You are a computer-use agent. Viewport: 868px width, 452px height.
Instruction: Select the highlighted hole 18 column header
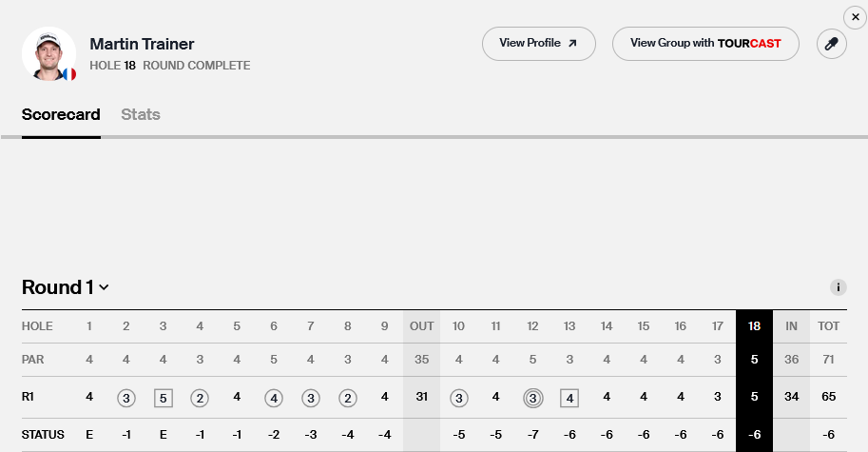tap(754, 326)
